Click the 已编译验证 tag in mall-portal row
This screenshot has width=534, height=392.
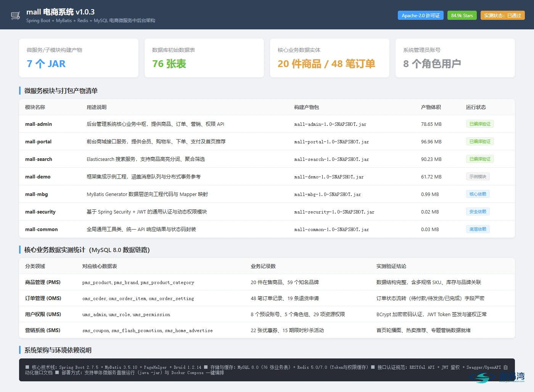tap(480, 141)
